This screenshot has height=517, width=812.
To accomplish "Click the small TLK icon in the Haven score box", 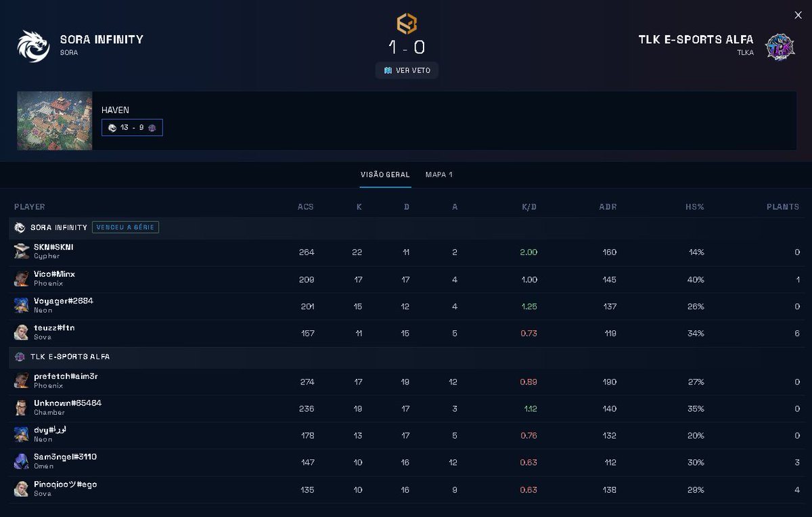I will point(152,127).
